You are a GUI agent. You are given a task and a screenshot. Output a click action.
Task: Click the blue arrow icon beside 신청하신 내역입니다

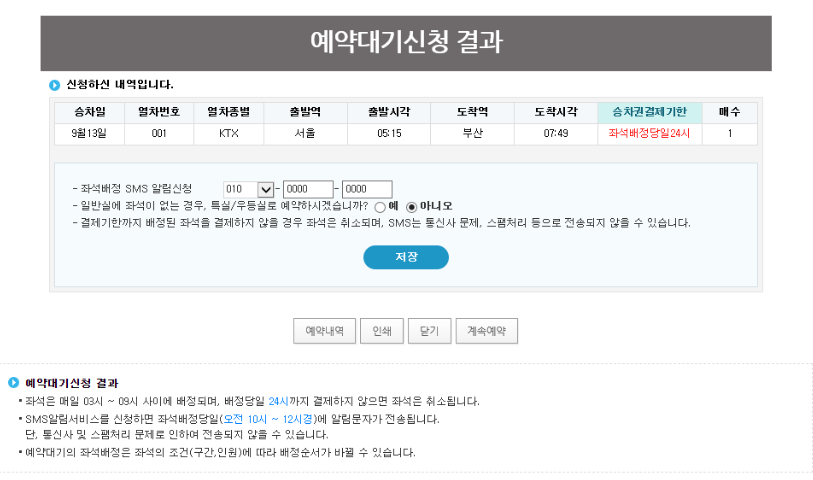[54, 85]
